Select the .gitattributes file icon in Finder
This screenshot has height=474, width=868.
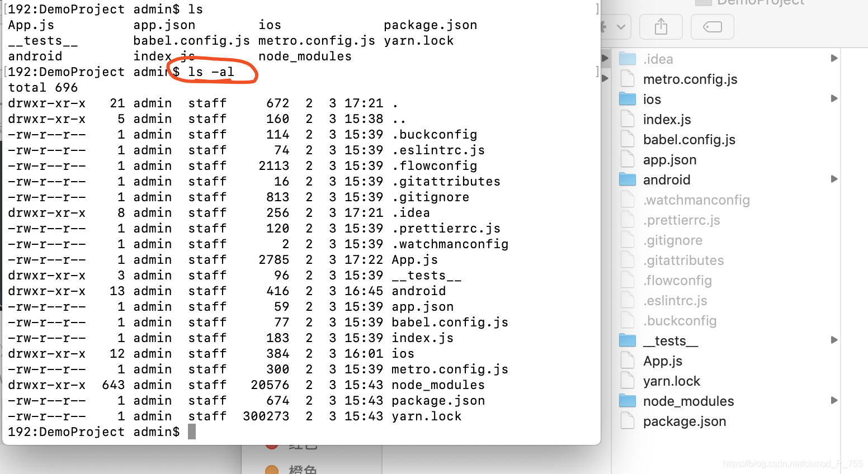tap(628, 260)
